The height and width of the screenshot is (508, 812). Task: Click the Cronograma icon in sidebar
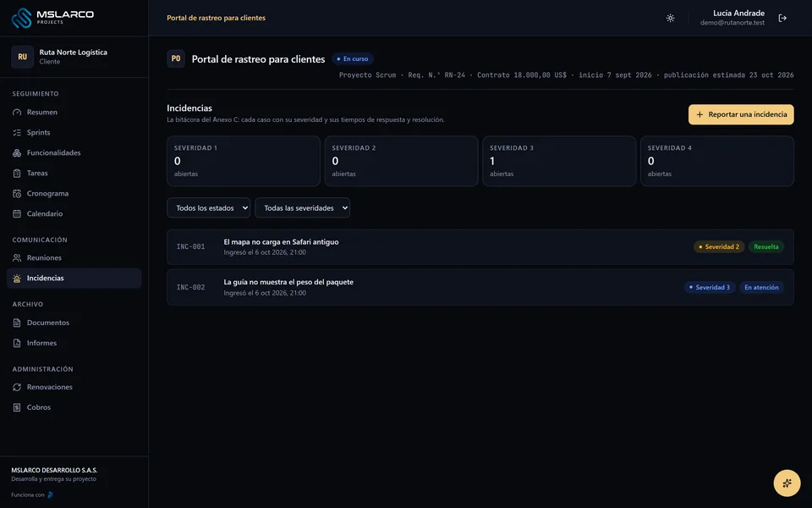point(17,193)
